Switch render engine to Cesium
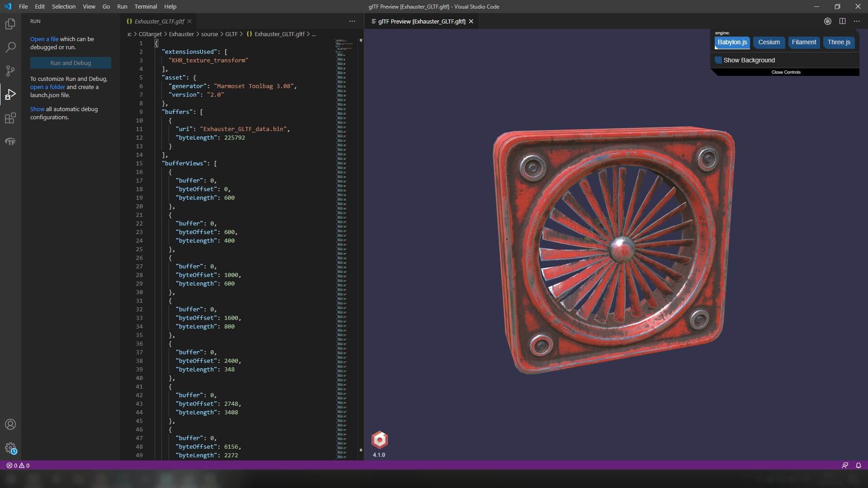The width and height of the screenshot is (868, 488). [x=769, y=42]
